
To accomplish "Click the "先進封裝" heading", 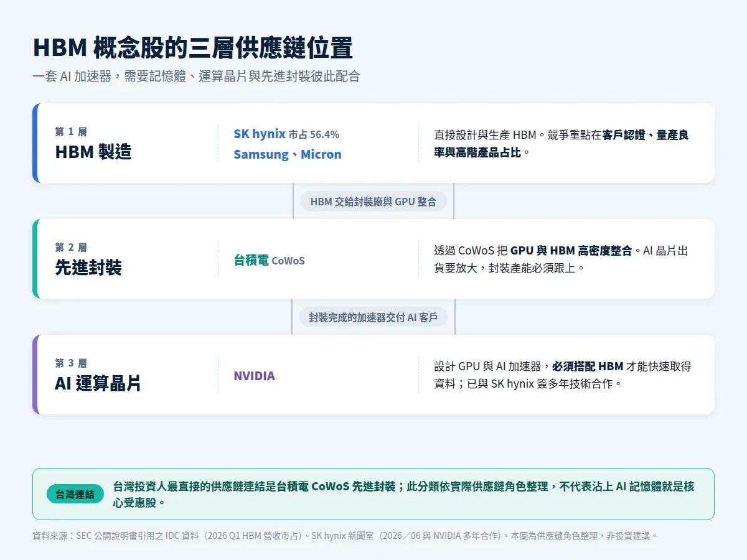I will point(88,268).
